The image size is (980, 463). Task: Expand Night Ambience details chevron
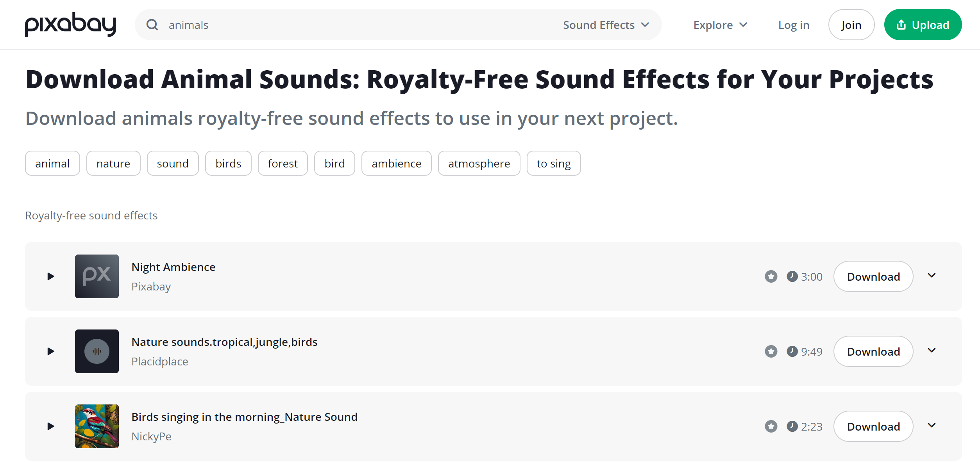pos(932,276)
